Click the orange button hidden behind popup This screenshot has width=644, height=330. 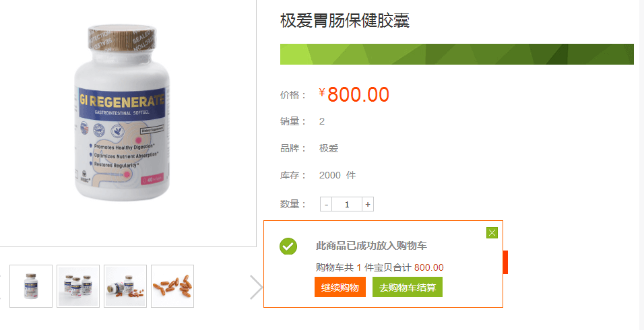point(506,262)
